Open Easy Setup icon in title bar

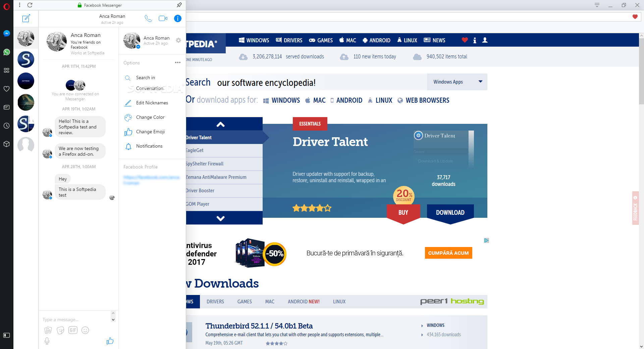(x=597, y=5)
